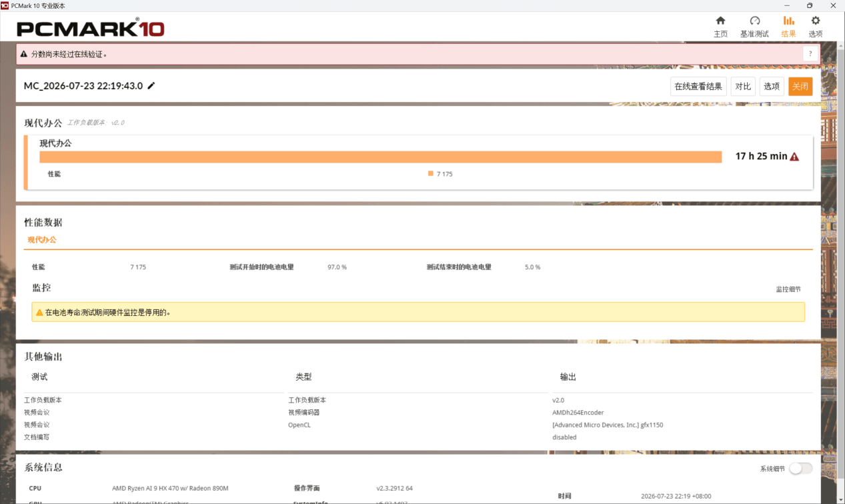Click the vertical scrollbar on the right
845x504 pixels.
coord(841,267)
